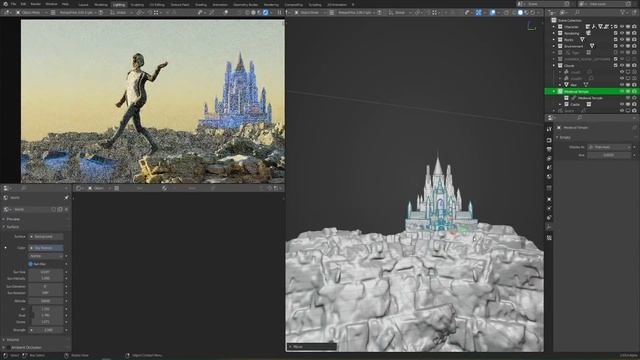Viewport: 640px width, 360px height.
Task: Open the Surface Background shader selector
Action: click(46, 236)
